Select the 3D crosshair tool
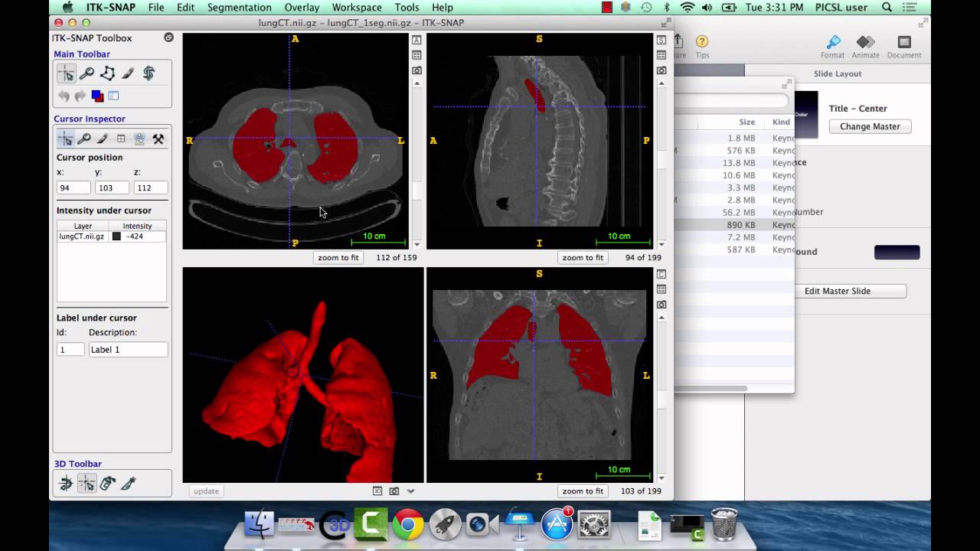This screenshot has width=980, height=551. pyautogui.click(x=87, y=483)
